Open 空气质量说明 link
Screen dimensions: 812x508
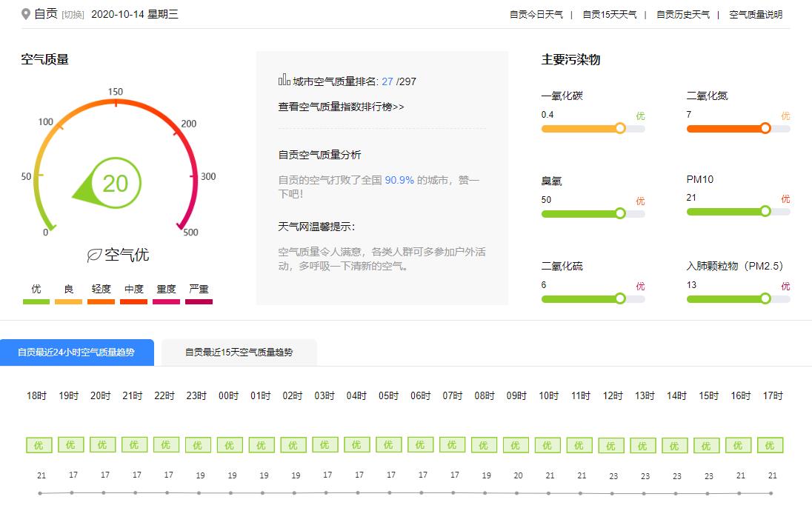[x=755, y=15]
